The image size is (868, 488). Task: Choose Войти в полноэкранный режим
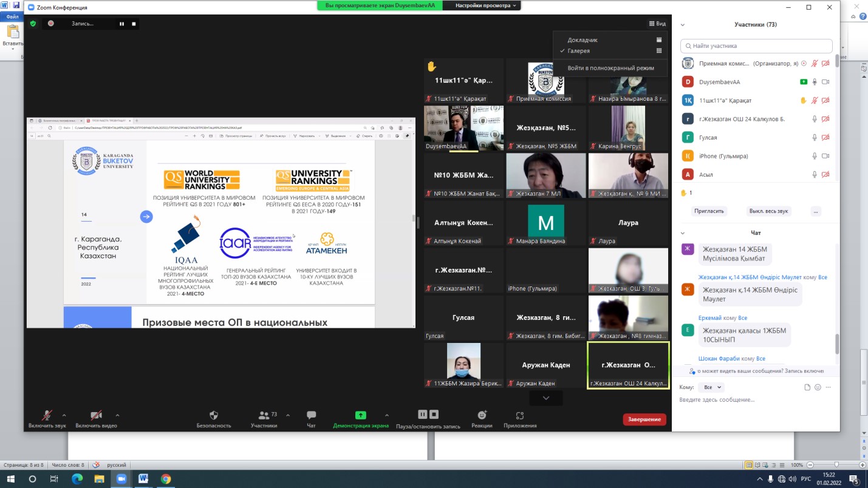pyautogui.click(x=610, y=68)
